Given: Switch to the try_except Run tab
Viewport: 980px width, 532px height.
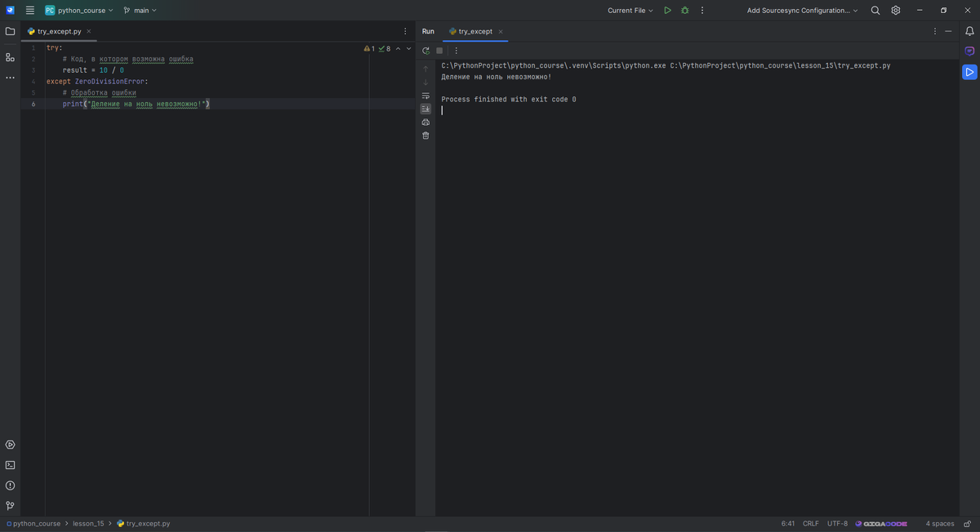Looking at the screenshot, I should coord(474,31).
